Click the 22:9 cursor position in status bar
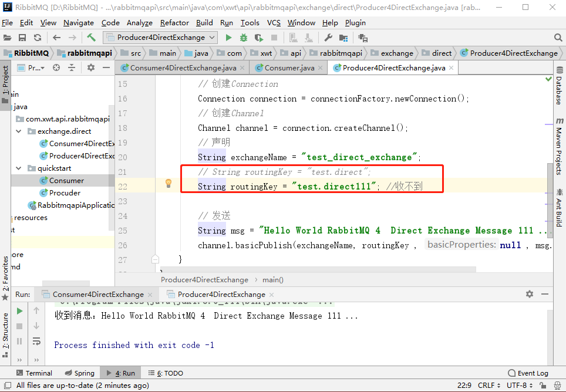The height and width of the screenshot is (392, 566). point(464,386)
